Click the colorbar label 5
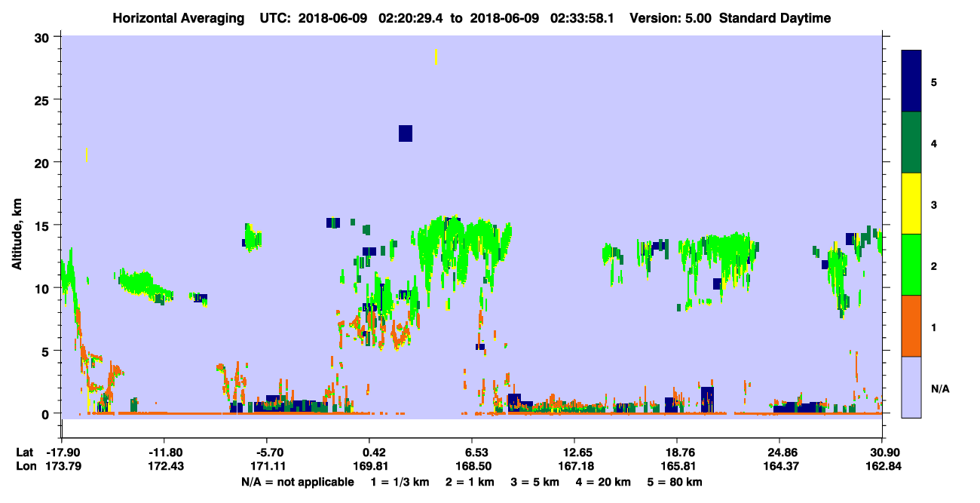The width and height of the screenshot is (980, 503). (x=934, y=81)
